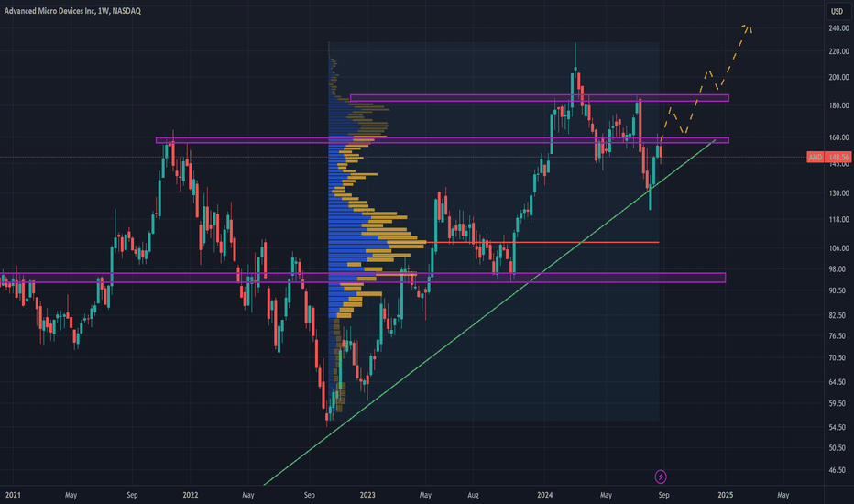Click the 106.00 price axis label
This screenshot has width=854, height=504.
[x=838, y=248]
